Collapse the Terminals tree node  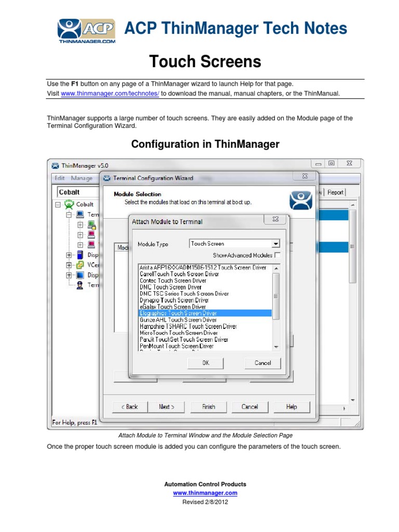coord(69,215)
